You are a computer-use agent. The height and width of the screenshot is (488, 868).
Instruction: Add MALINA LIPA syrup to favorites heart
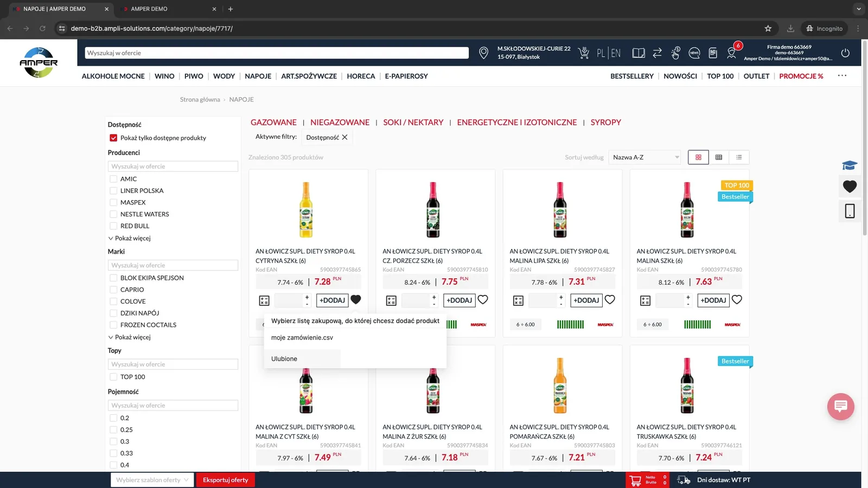(610, 299)
